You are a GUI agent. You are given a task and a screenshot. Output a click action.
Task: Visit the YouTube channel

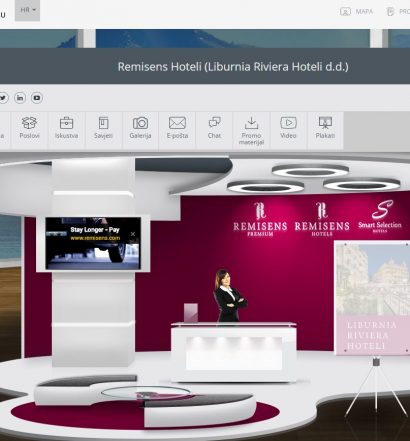pyautogui.click(x=37, y=98)
